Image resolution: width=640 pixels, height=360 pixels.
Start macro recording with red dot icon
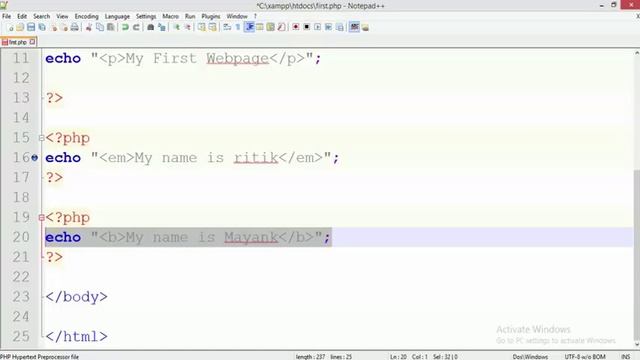point(296,27)
